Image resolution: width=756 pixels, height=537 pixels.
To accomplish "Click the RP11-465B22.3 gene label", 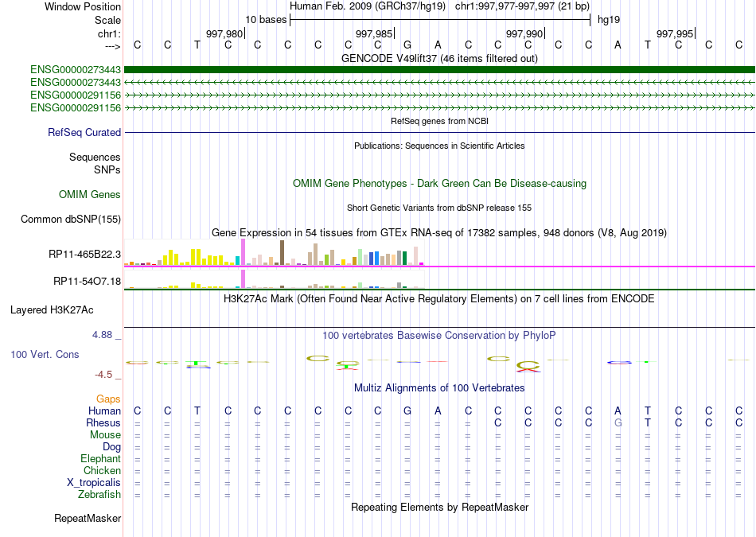I will 84,254.
